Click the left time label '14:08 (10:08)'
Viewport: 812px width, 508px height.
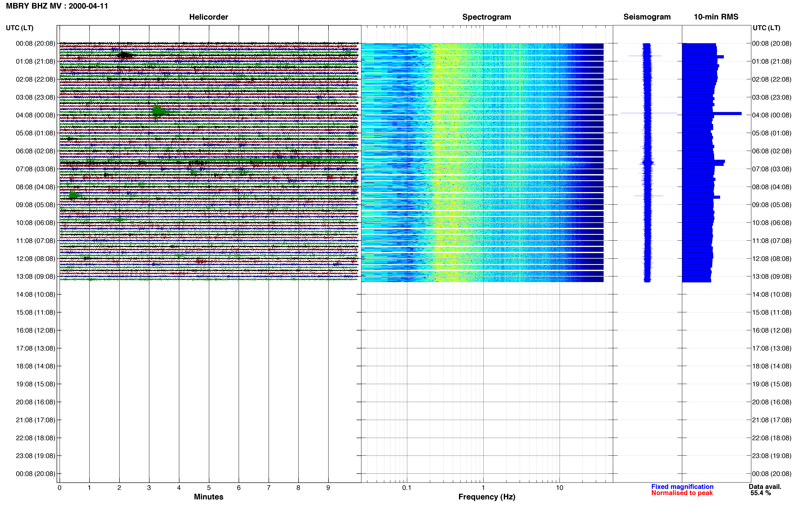point(36,295)
